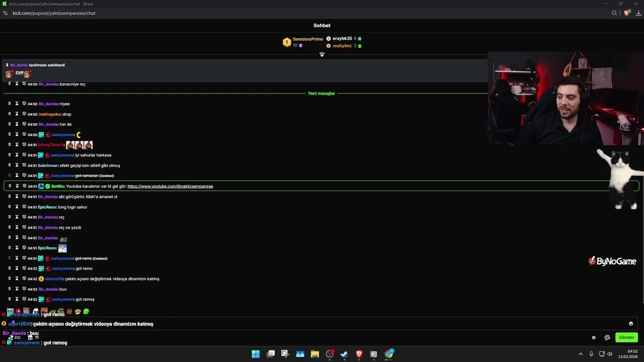Delete the "got ramoş" message
The height and width of the screenshot is (362, 644).
[9, 299]
